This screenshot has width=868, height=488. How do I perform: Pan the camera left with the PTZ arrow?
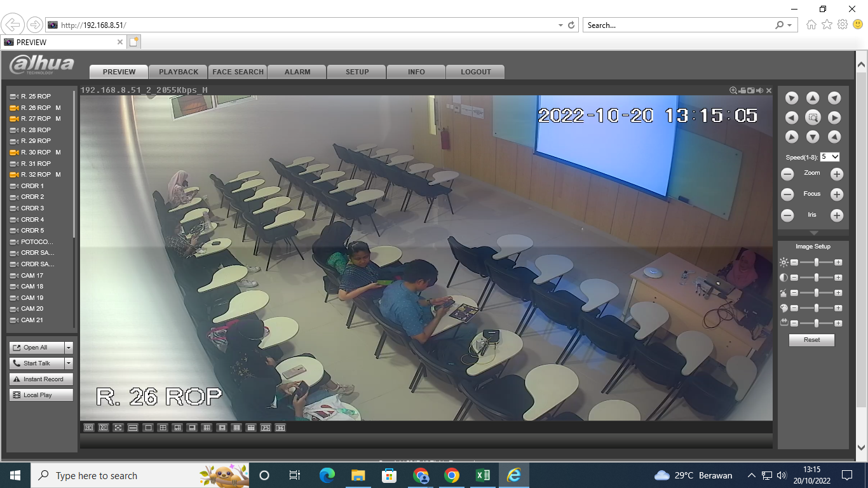[x=792, y=118]
